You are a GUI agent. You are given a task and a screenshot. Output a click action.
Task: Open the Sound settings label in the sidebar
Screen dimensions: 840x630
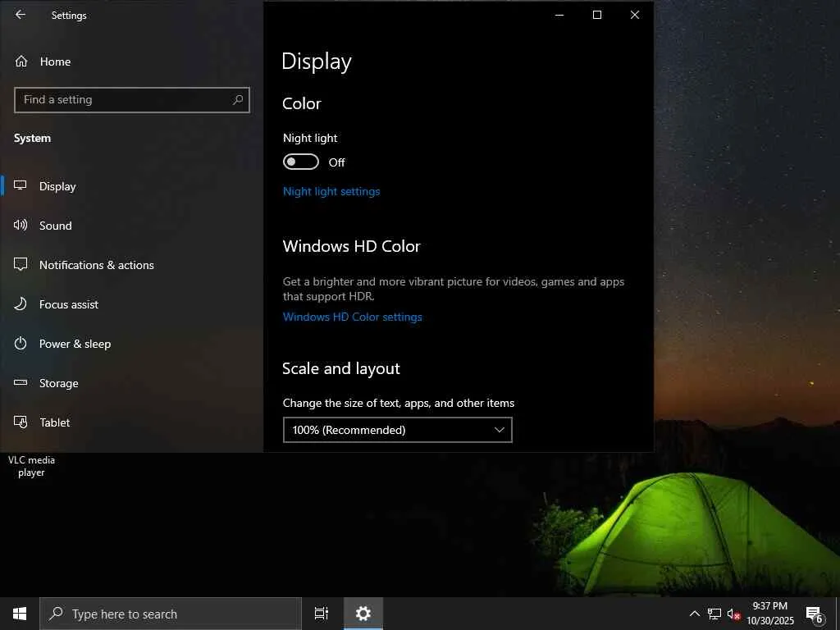(x=55, y=226)
